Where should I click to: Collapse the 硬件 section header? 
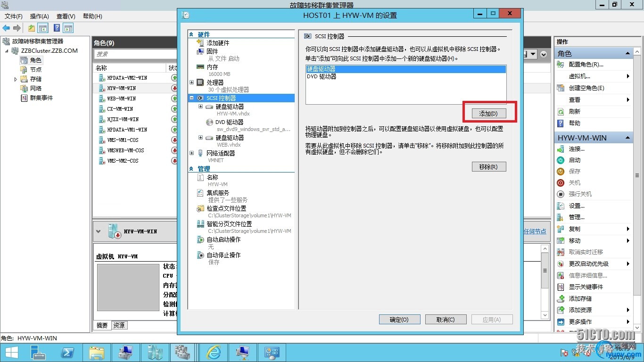191,34
